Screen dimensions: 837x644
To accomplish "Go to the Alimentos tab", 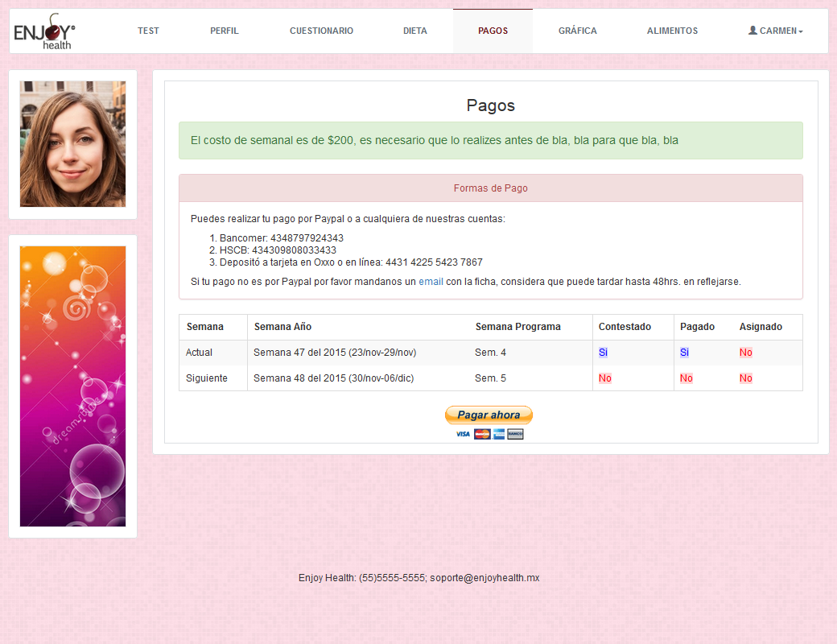I will tap(672, 31).
